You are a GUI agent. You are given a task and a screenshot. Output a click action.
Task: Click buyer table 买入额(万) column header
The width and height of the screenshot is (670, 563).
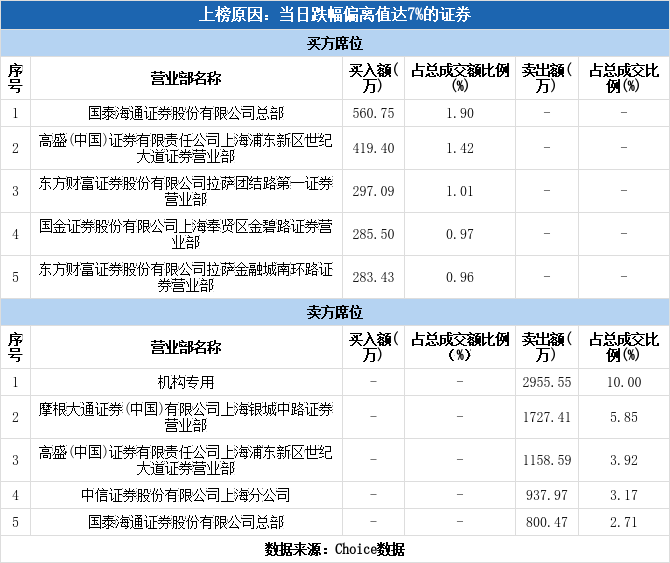click(x=373, y=78)
